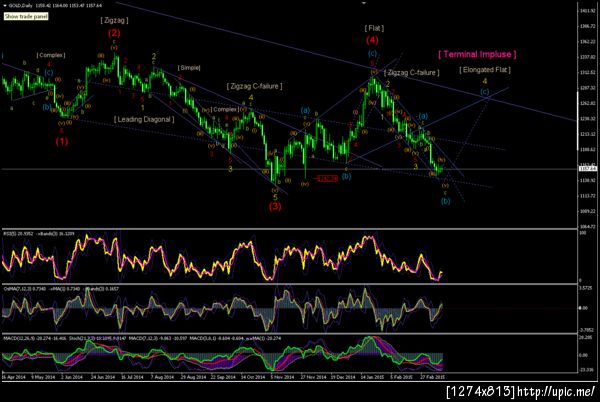This screenshot has height=402, width=600.
Task: Click the 9 May 2014 date label
Action: [43, 377]
